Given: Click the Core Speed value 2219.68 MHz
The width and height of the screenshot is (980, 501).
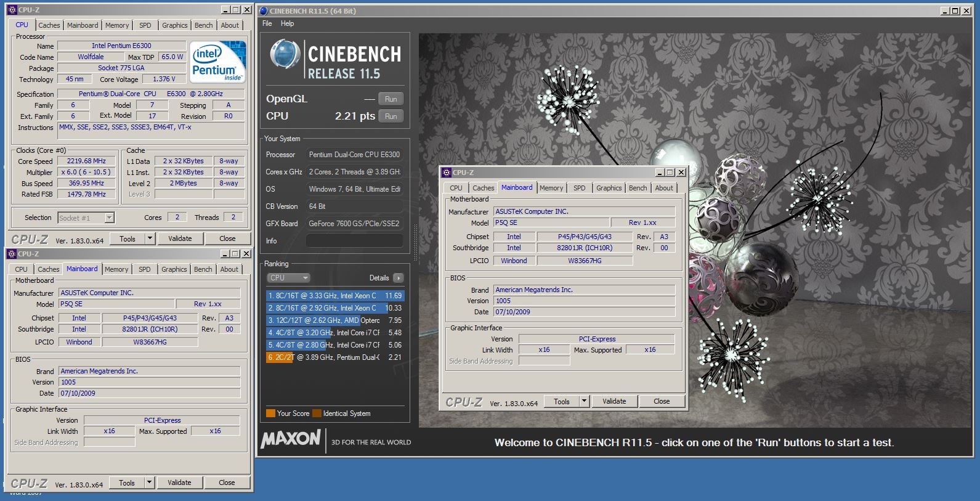Looking at the screenshot, I should [87, 161].
